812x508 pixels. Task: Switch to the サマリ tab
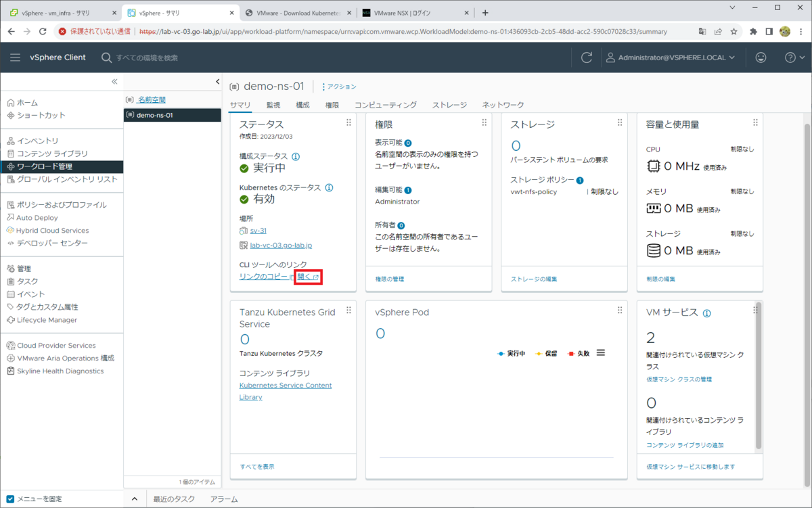(240, 105)
